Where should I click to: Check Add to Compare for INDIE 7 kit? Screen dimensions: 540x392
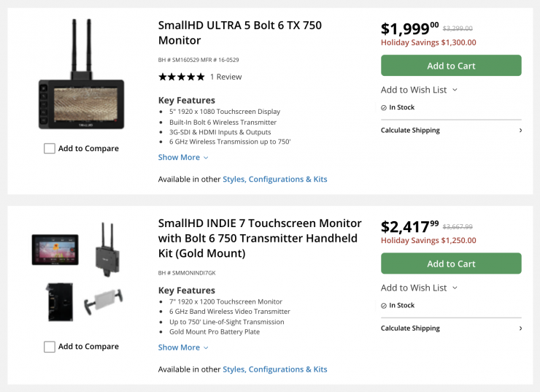click(x=50, y=347)
